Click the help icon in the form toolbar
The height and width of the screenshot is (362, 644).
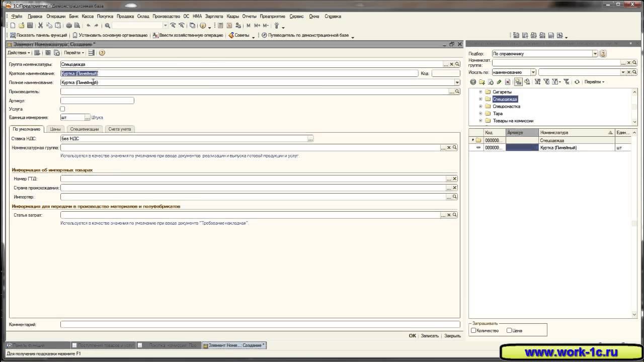[x=102, y=53]
